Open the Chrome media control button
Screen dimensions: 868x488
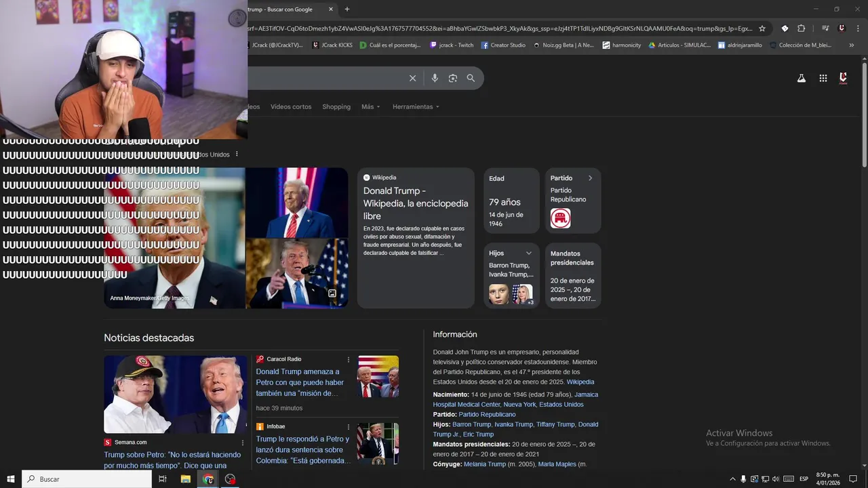tap(825, 28)
